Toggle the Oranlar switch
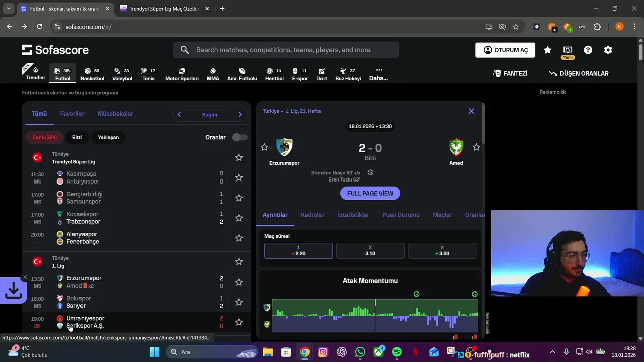Image resolution: width=644 pixels, height=362 pixels. click(240, 137)
